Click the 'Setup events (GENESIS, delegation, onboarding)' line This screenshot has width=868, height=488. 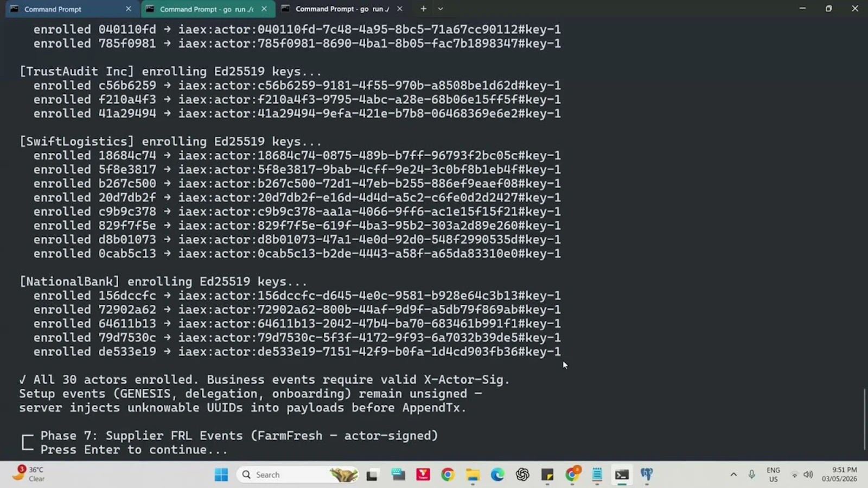(x=251, y=394)
